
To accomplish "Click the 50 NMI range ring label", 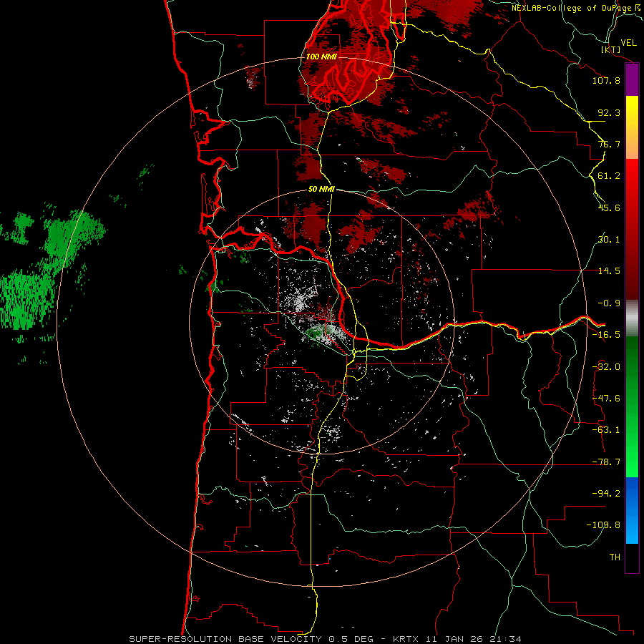I will coord(321,190).
